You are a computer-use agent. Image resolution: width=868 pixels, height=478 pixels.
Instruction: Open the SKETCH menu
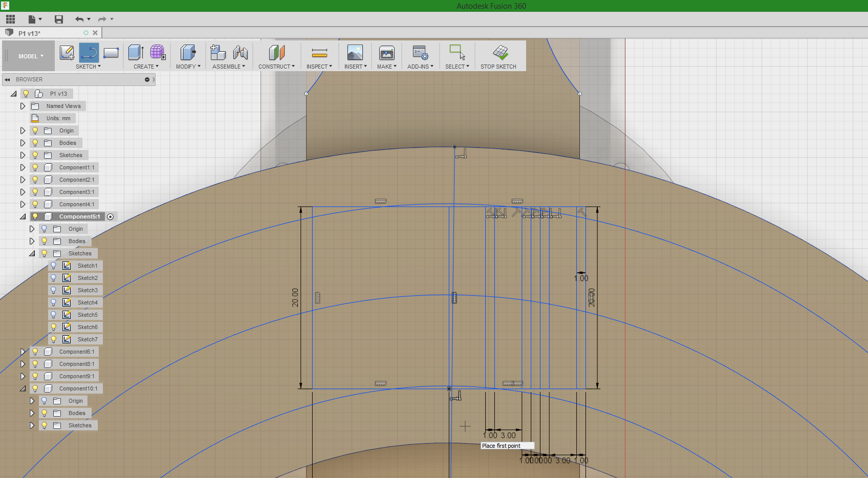point(88,67)
